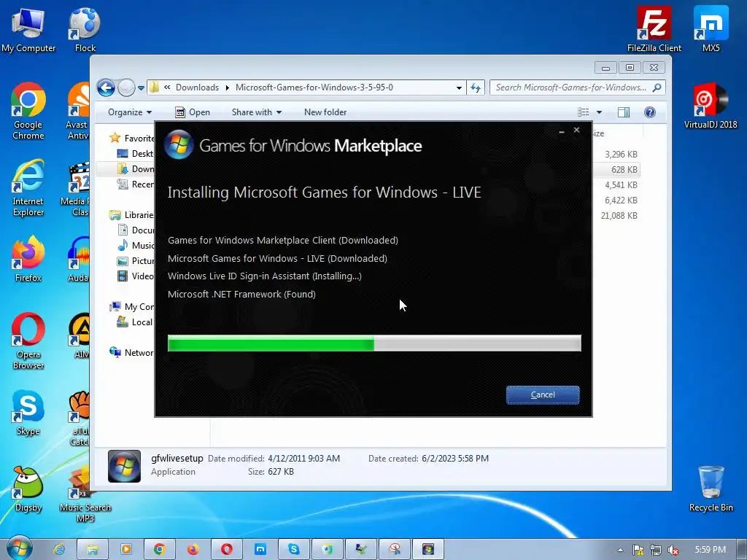Screen dimensions: 747x560
Task: Select Desktop in the Explorer sidebar
Action: pyautogui.click(x=135, y=154)
